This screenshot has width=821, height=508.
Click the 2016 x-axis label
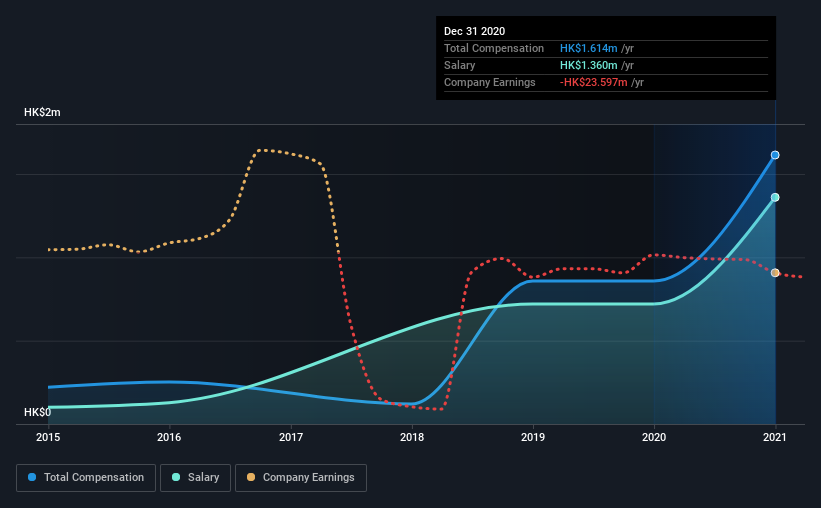click(169, 437)
